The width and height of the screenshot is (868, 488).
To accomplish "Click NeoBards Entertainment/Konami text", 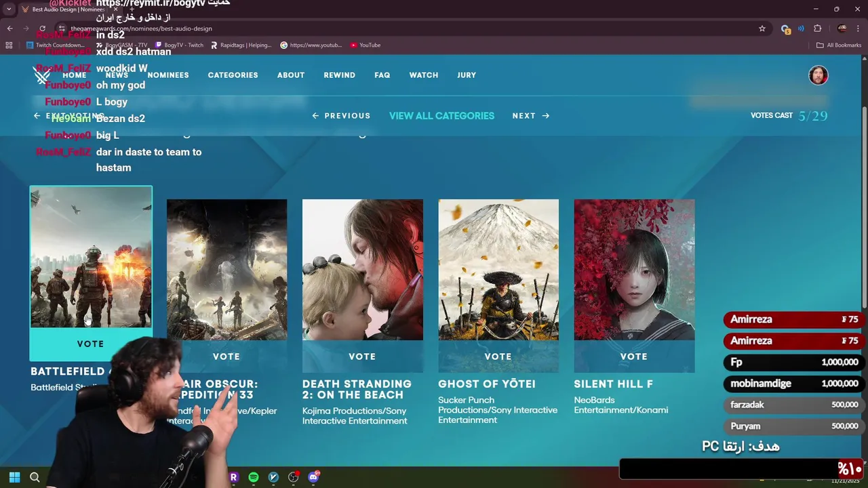I will [x=621, y=405].
